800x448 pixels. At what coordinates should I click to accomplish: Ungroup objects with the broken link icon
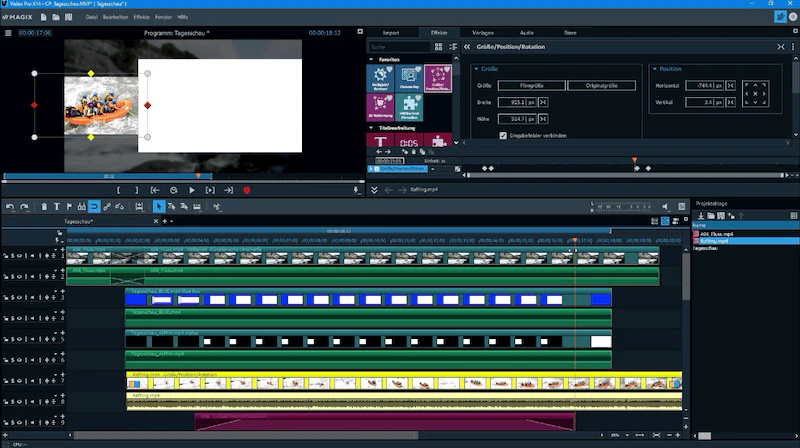119,207
